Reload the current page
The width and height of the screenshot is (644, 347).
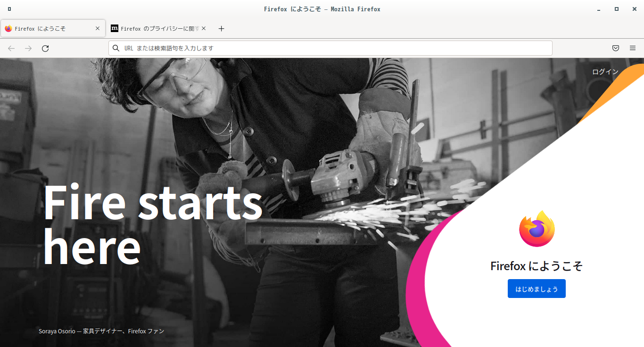point(45,48)
